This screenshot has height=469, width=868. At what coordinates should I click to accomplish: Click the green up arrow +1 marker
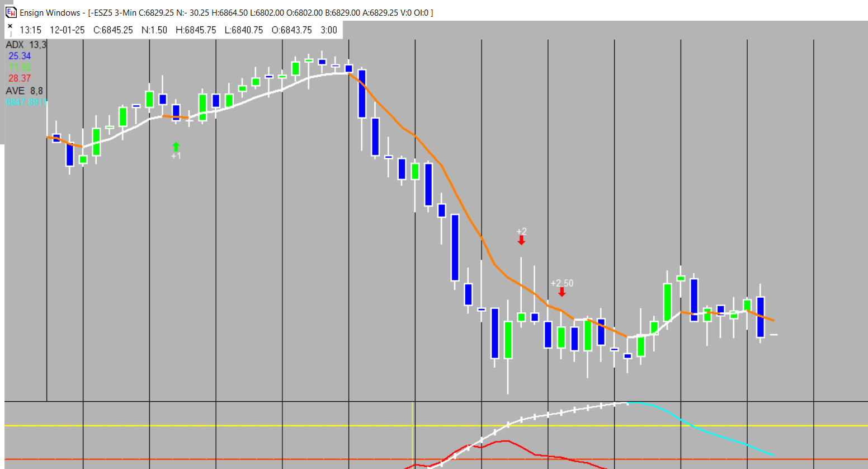point(176,147)
